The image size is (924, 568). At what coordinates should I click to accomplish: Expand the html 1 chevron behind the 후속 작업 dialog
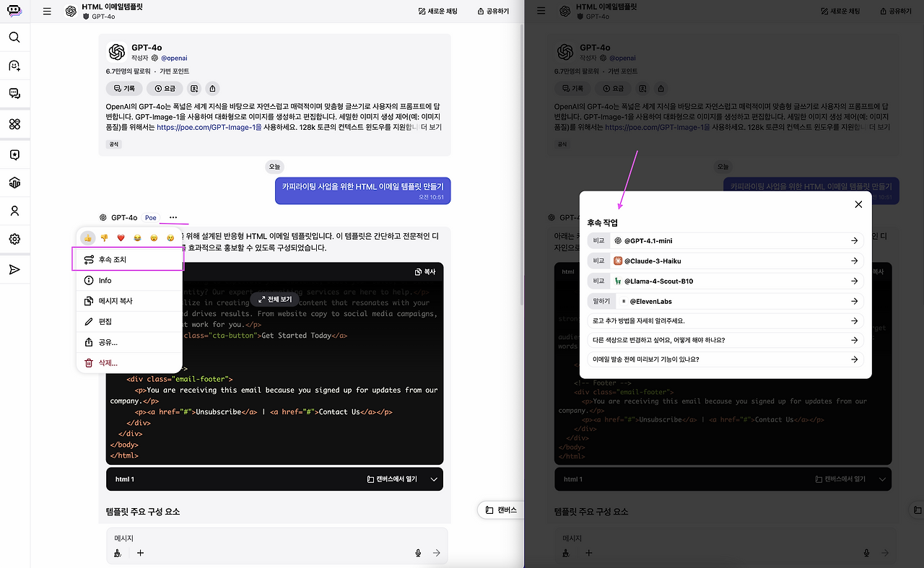click(x=882, y=479)
